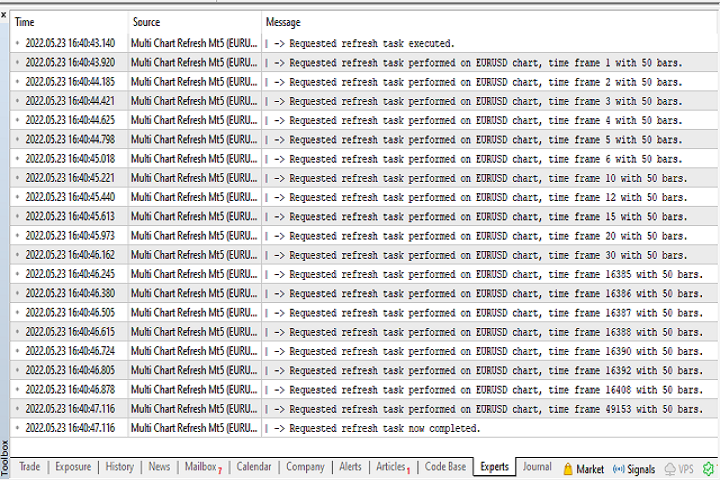
Task: Switch to the Alerts tab
Action: click(x=350, y=467)
